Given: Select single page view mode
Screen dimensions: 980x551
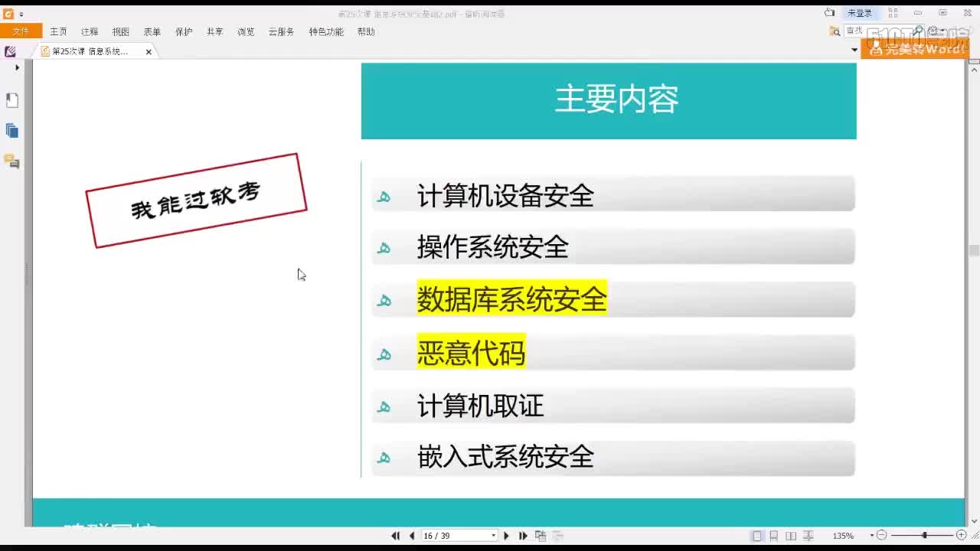Looking at the screenshot, I should coord(757,536).
